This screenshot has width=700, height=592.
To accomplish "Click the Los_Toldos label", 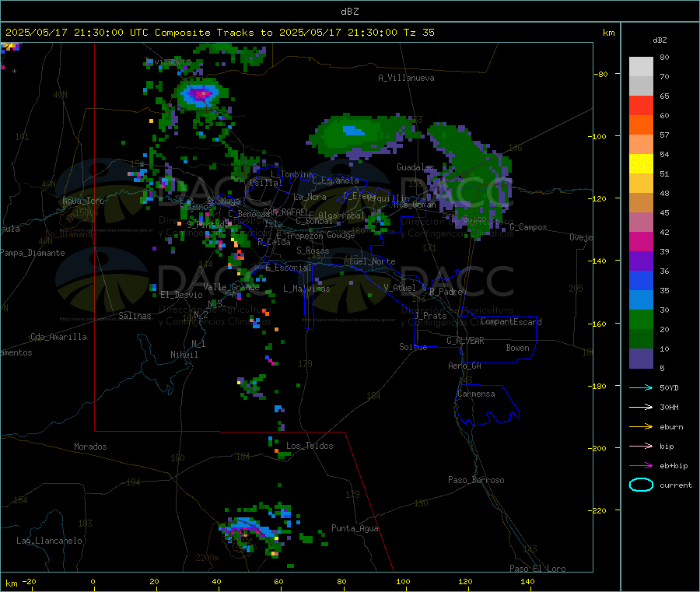I will 310,446.
